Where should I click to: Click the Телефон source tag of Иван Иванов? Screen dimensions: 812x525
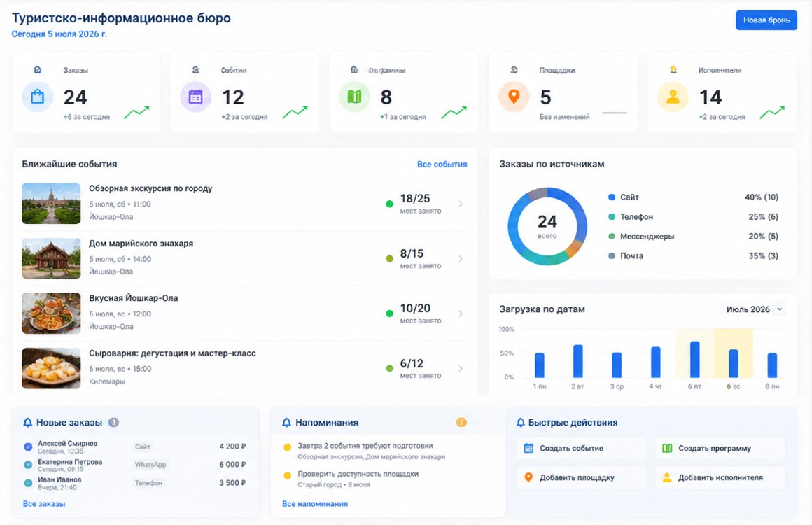pos(148,482)
